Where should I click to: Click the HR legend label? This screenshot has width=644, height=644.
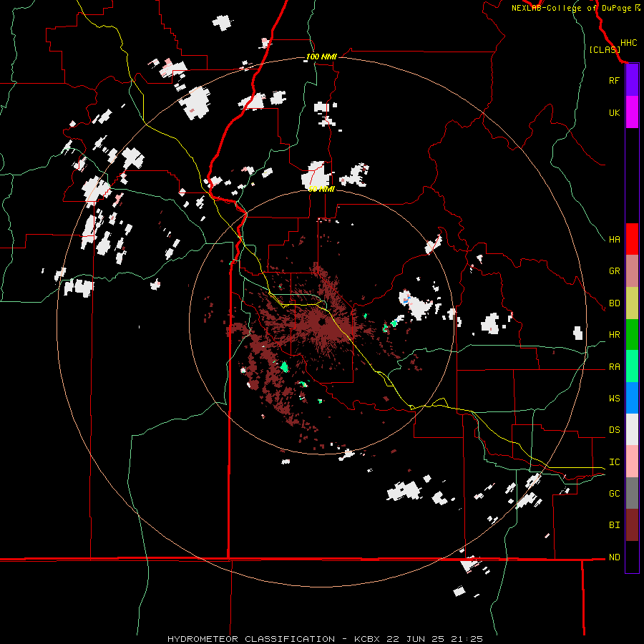click(x=614, y=335)
